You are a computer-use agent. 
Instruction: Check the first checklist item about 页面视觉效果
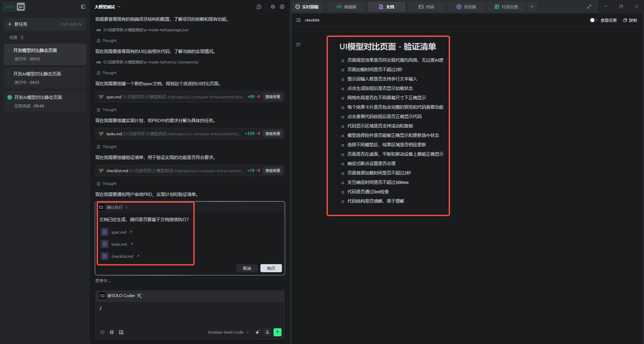click(343, 61)
